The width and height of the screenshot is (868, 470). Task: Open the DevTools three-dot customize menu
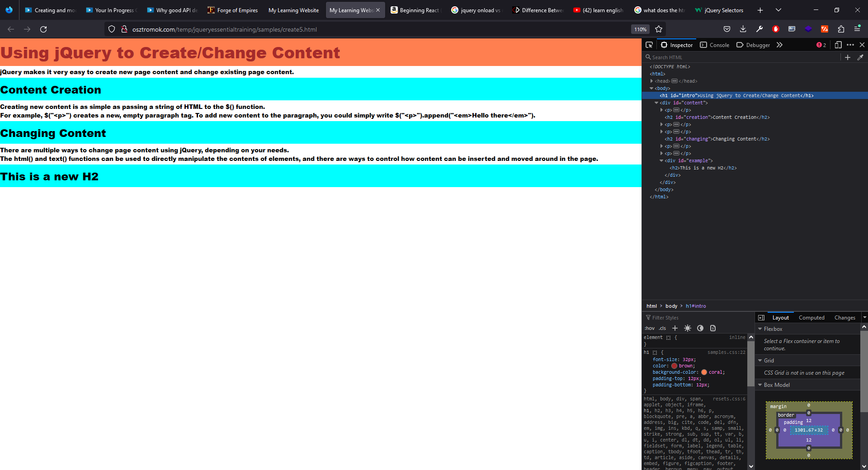850,45
